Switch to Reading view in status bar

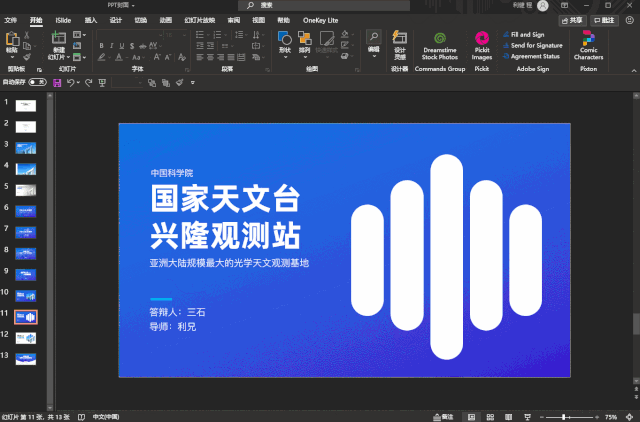[x=509, y=417]
